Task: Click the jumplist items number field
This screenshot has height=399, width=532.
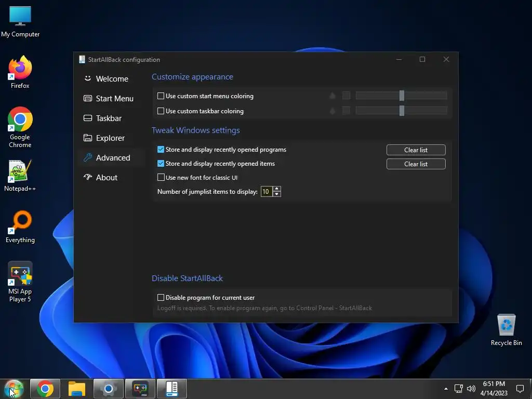Action: (x=267, y=192)
